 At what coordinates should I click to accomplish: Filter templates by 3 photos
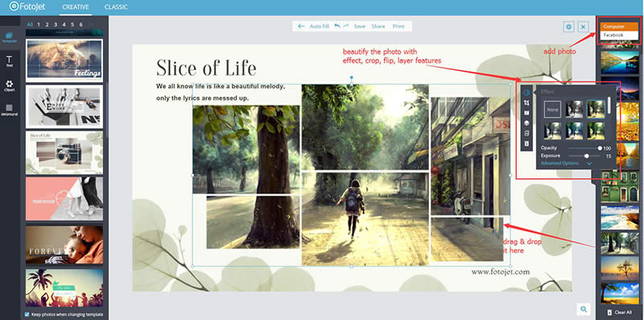(x=56, y=25)
